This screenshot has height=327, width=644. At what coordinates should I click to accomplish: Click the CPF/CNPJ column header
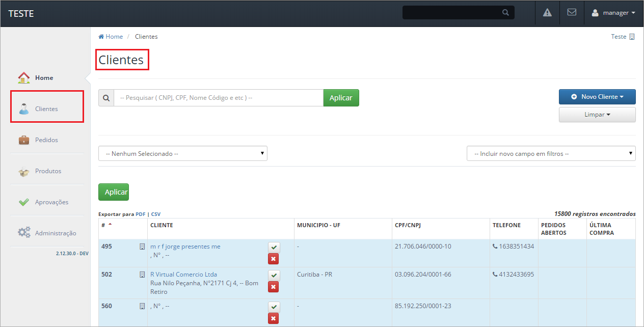(408, 225)
